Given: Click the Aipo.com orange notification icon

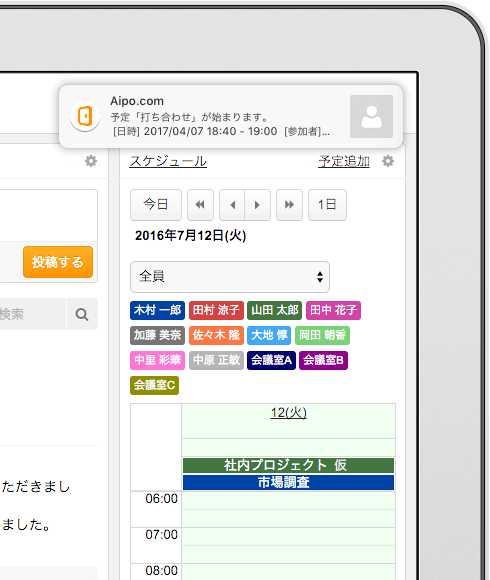Looking at the screenshot, I should (x=85, y=117).
